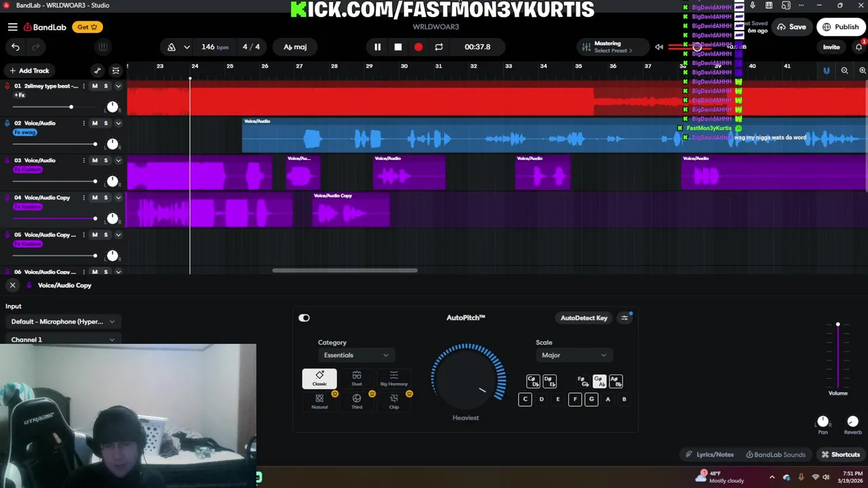The image size is (868, 488).
Task: Expand track 04 Voice/Audio Copy chevron
Action: pos(118,198)
